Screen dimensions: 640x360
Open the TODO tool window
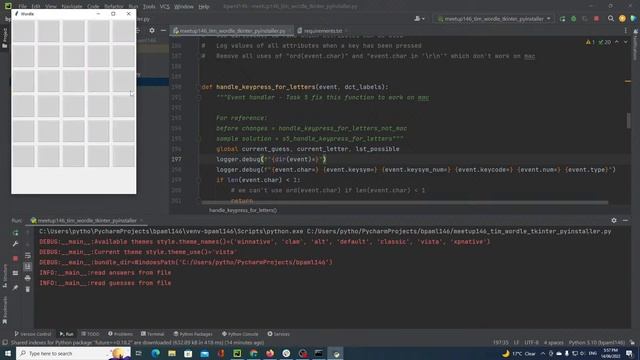click(x=90, y=334)
